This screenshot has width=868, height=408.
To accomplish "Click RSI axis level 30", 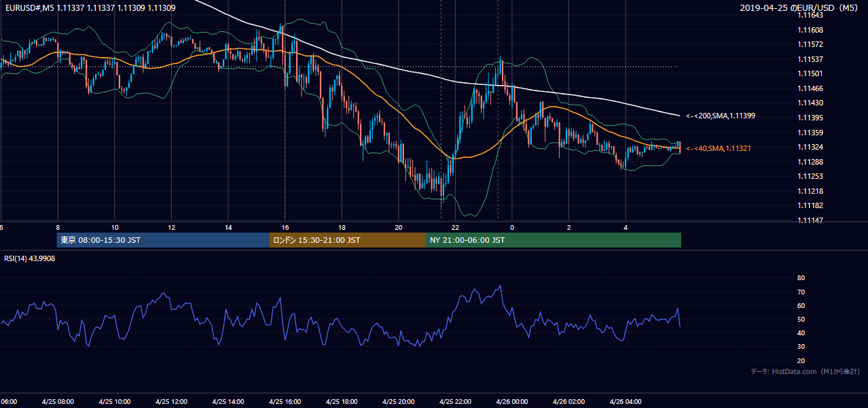I will (x=801, y=347).
